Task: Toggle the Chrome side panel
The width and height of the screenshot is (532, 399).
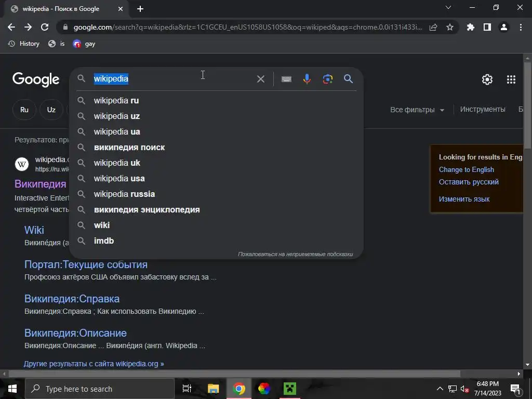Action: point(487,27)
